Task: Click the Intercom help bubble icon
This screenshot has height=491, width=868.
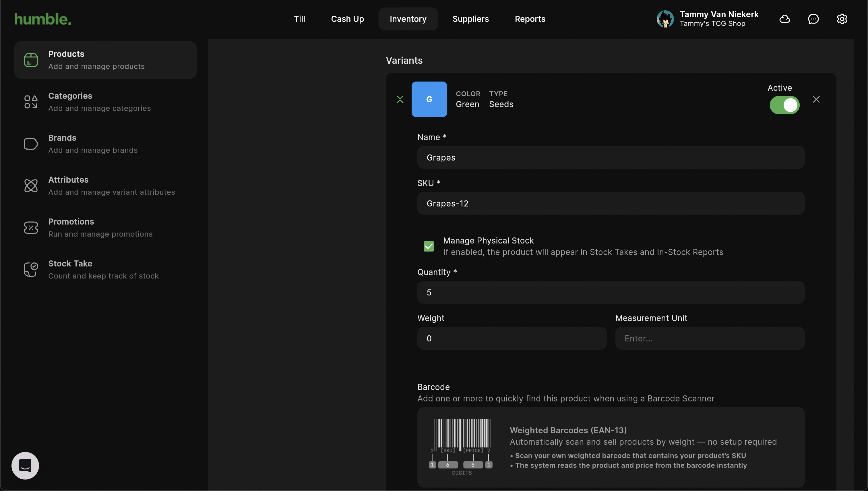Action: 25,465
